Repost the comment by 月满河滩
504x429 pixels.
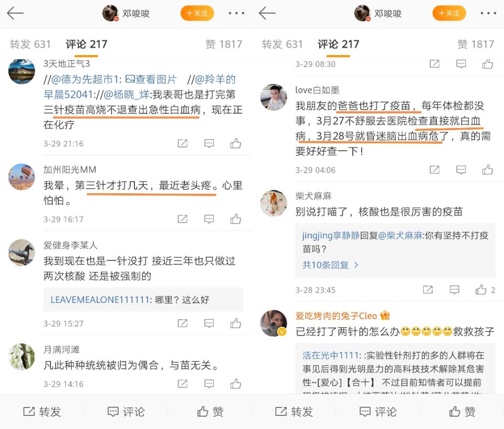point(183,384)
